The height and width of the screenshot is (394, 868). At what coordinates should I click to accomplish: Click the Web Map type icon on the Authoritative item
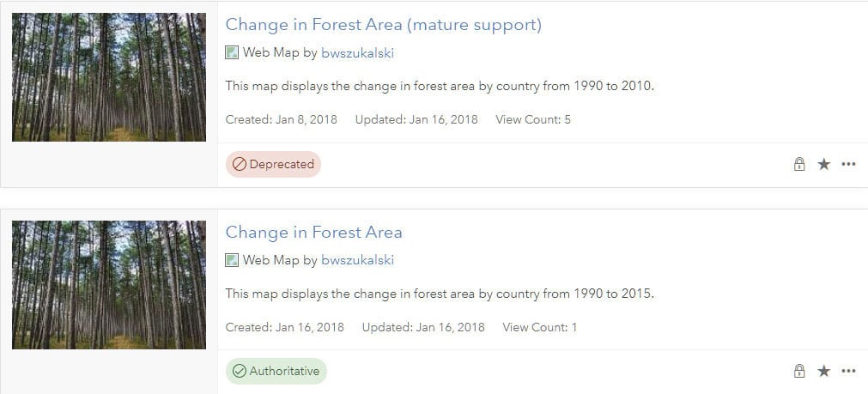[x=232, y=260]
